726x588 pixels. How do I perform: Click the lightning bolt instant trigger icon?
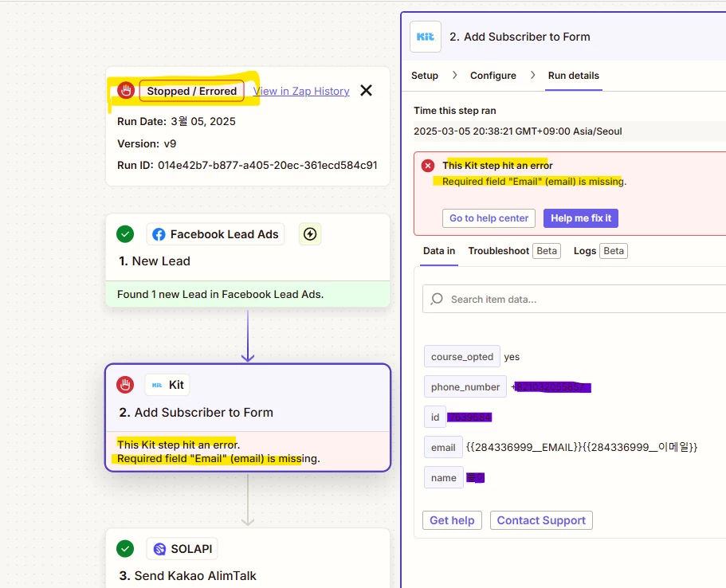pyautogui.click(x=310, y=234)
